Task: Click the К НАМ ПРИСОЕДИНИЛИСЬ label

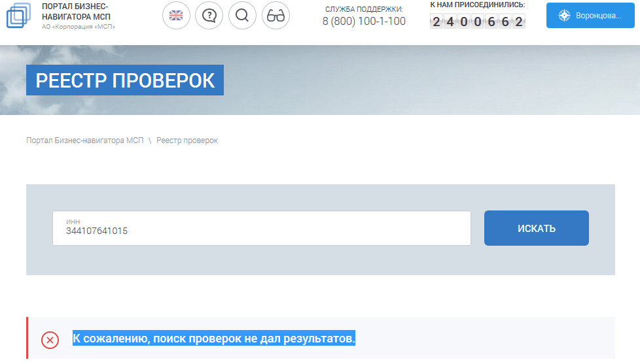Action: point(477,5)
